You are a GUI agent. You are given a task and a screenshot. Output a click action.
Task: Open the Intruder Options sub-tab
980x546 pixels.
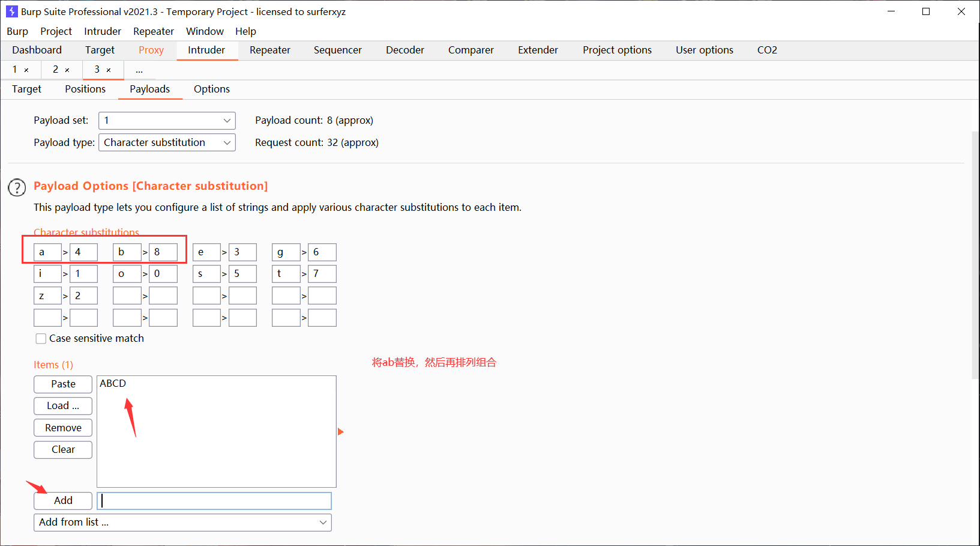tap(212, 89)
